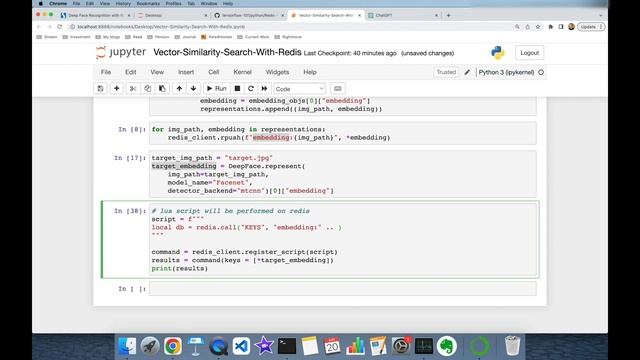Open a new Chrome tab
Viewport: 640px width, 360px height.
coord(448,16)
